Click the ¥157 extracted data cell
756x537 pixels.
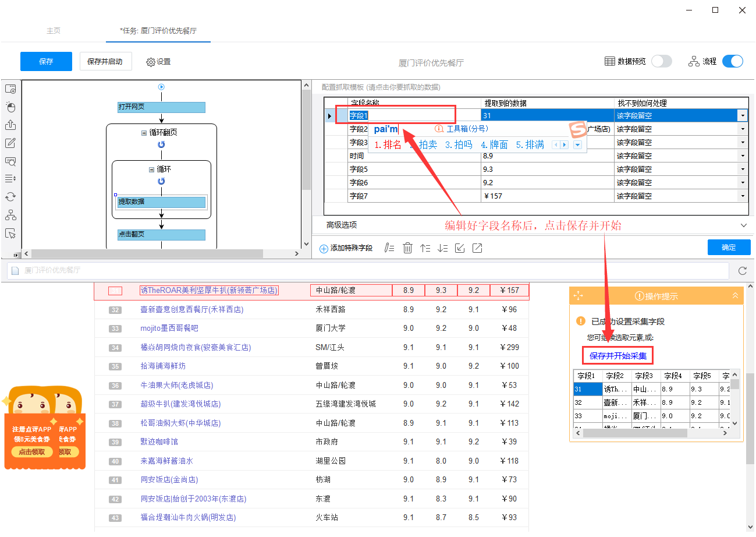click(548, 196)
